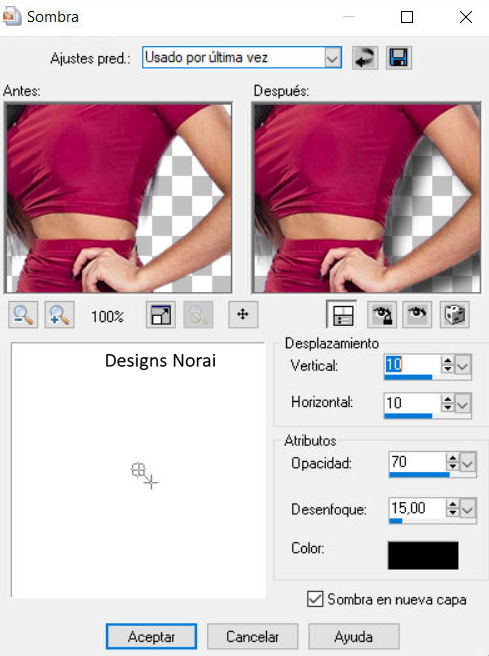Zoom in with the plus magnifier icon

[59, 315]
